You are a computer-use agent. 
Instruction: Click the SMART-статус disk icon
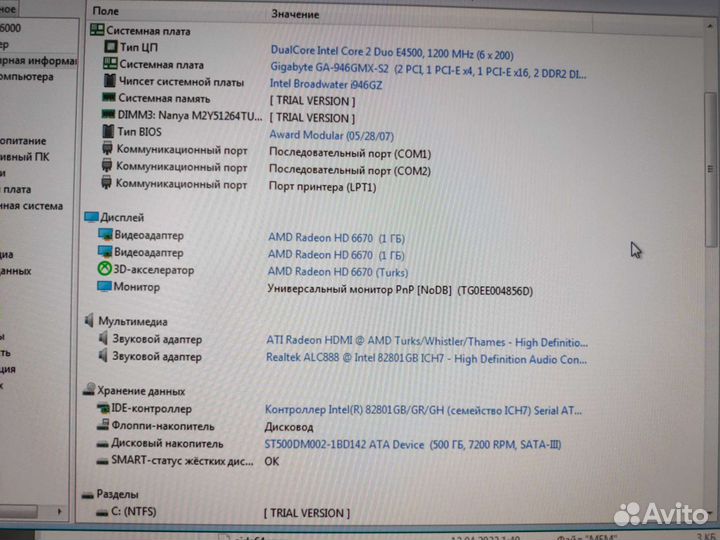[x=102, y=461]
